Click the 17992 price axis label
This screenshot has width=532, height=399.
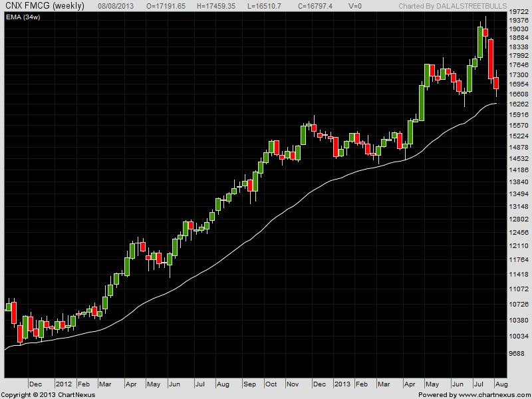519,56
